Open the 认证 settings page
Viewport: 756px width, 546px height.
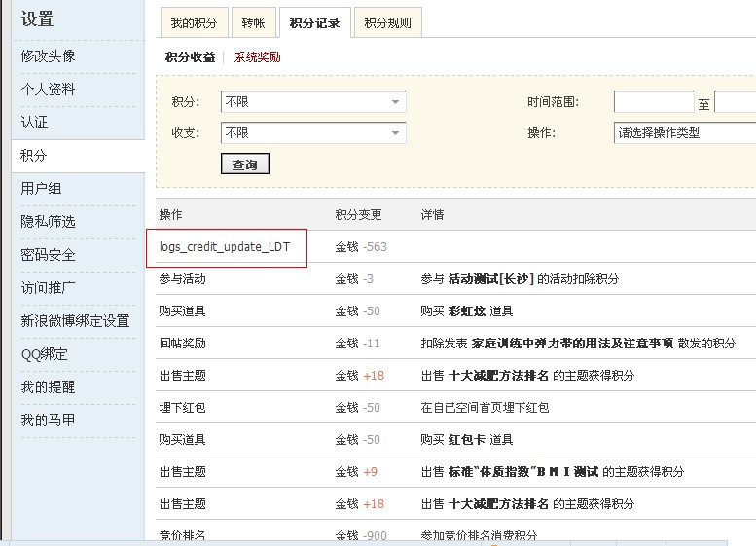34,123
